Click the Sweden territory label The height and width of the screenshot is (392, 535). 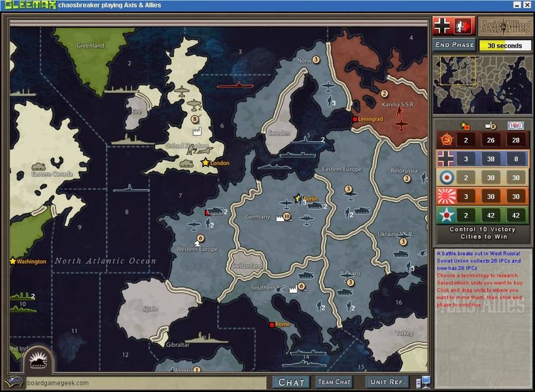point(279,133)
